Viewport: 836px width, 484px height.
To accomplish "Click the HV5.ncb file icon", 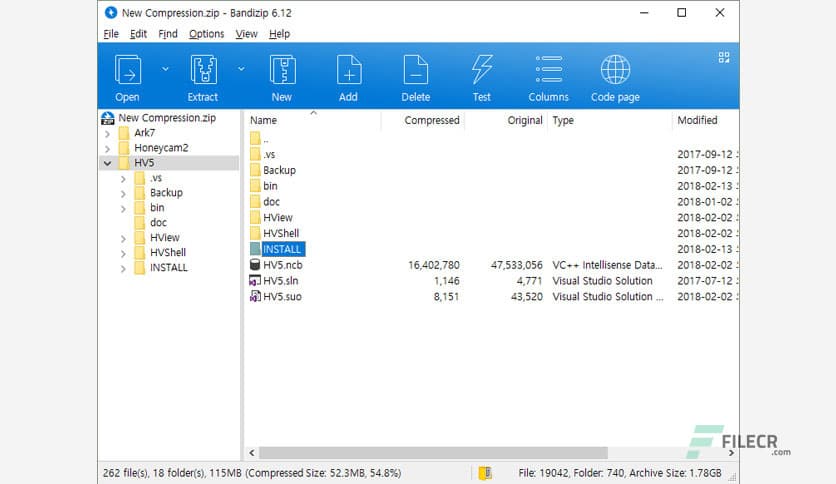I will pyautogui.click(x=255, y=265).
